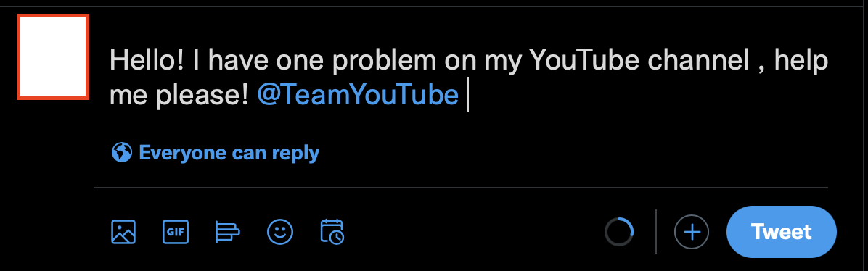Click the character count progress circle
Screen dimensions: 868x271
618,232
